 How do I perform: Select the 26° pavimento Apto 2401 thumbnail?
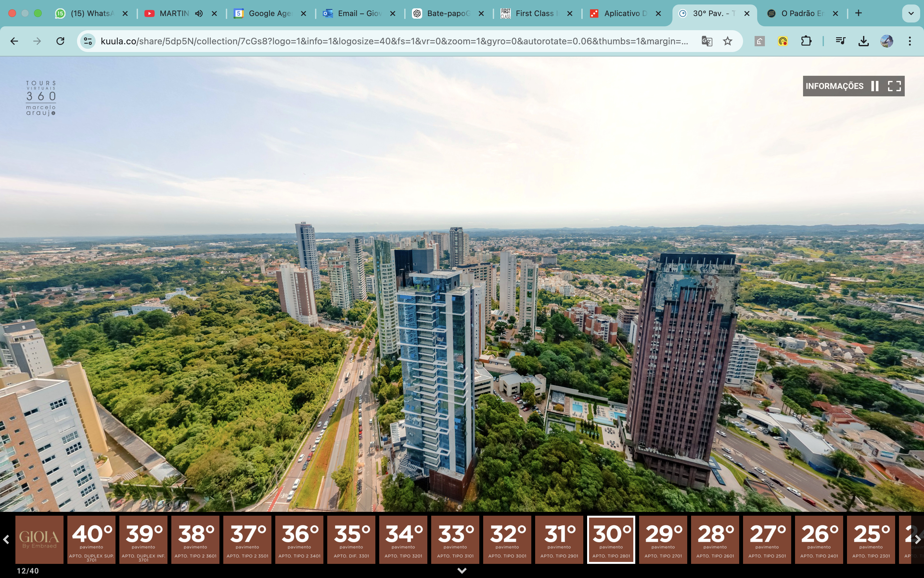coord(819,539)
